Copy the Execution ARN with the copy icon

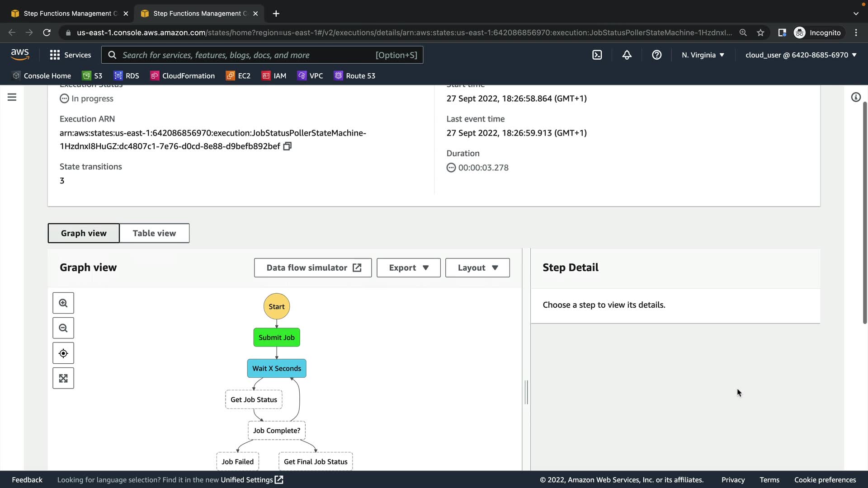[288, 146]
